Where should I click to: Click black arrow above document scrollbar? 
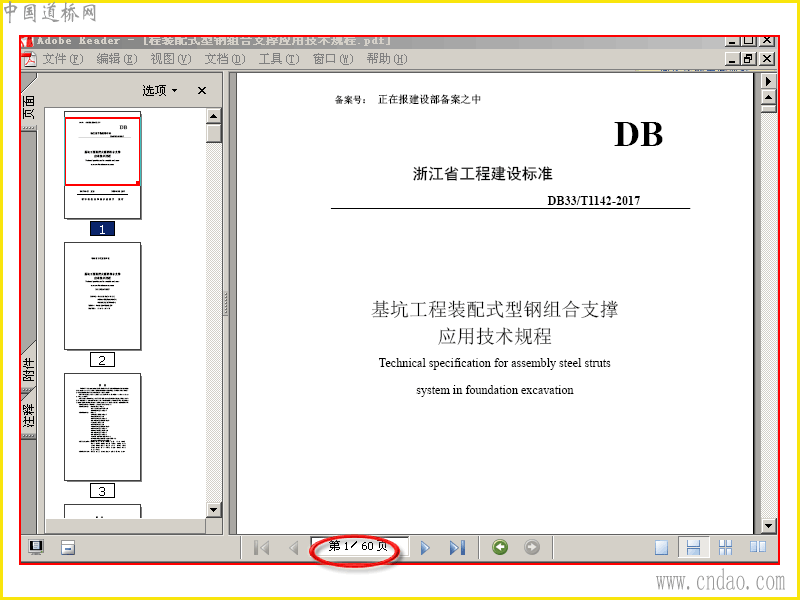click(768, 81)
